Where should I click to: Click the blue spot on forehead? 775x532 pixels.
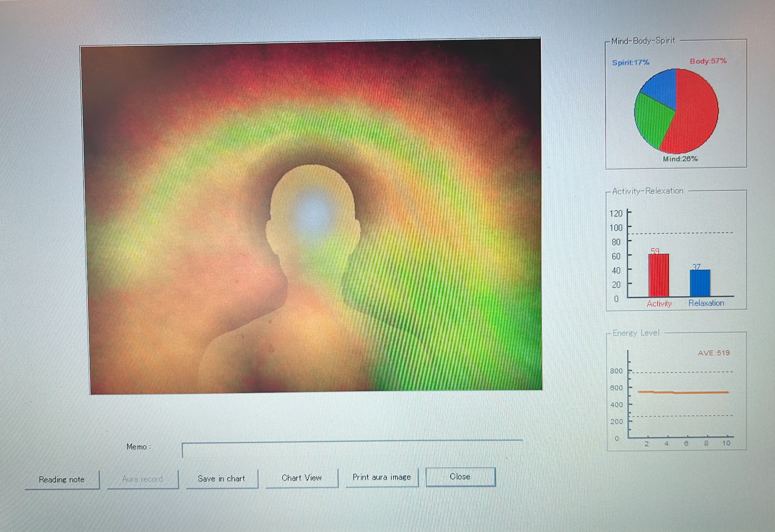[313, 214]
